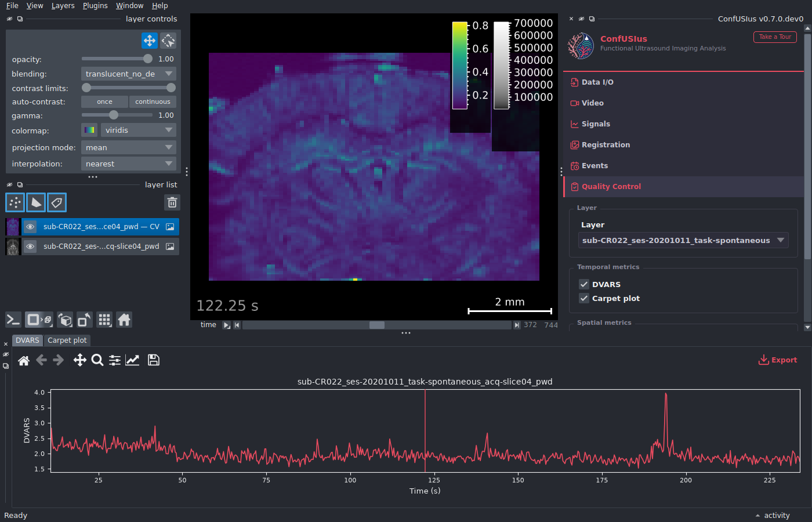Reset DVARS plot with home icon

pos(24,360)
